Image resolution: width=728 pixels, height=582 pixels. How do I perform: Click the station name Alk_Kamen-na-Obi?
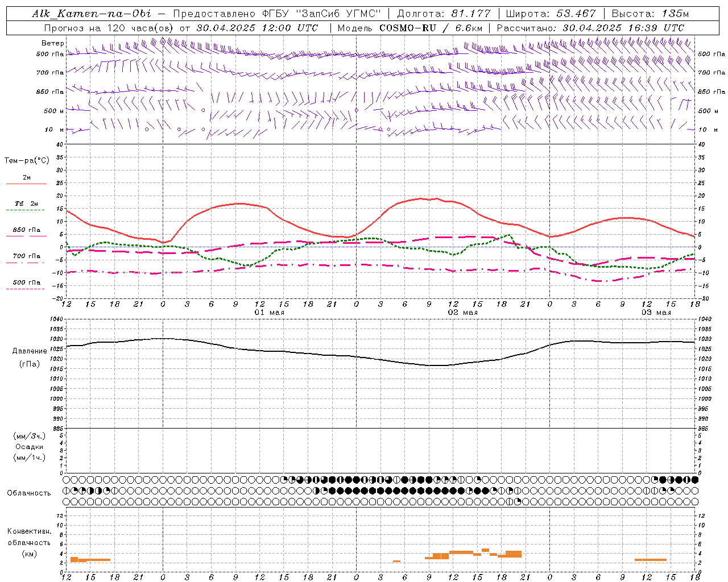click(x=92, y=14)
